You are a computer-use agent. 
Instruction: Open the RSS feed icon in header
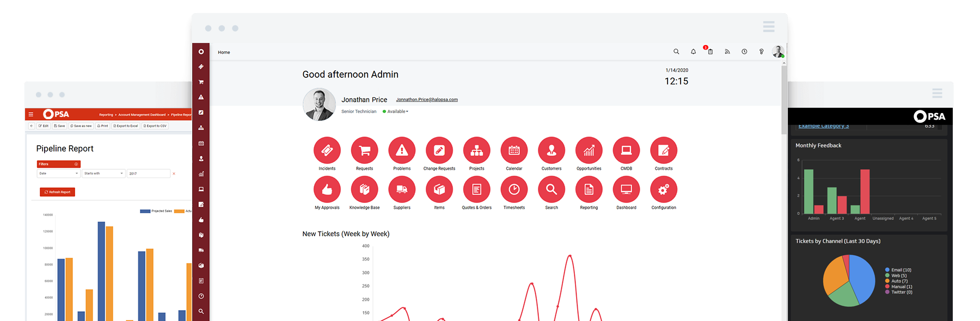tap(727, 52)
